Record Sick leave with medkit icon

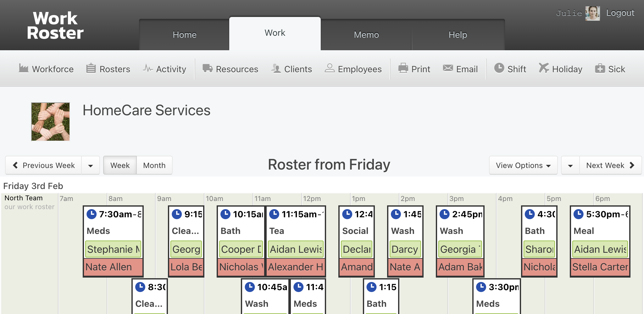(600, 68)
